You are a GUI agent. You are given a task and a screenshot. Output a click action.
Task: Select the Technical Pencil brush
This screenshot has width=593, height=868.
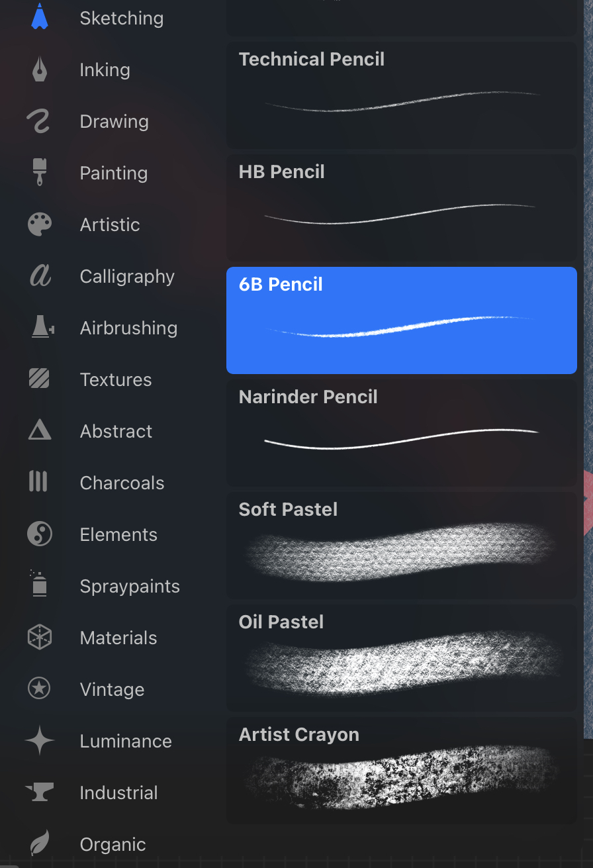401,95
